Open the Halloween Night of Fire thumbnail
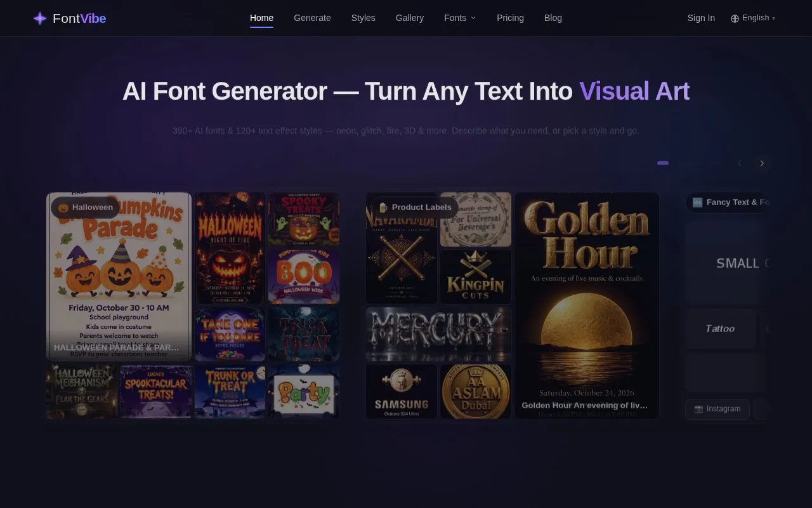The height and width of the screenshot is (508, 812). (230, 248)
